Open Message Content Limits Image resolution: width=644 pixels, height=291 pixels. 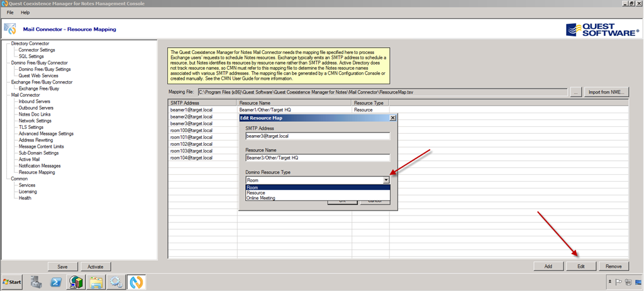pos(41,146)
